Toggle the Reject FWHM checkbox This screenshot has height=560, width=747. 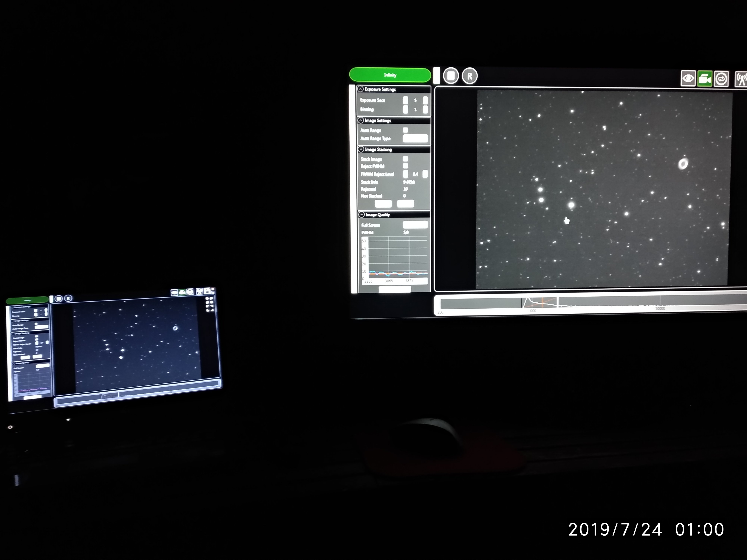405,166
